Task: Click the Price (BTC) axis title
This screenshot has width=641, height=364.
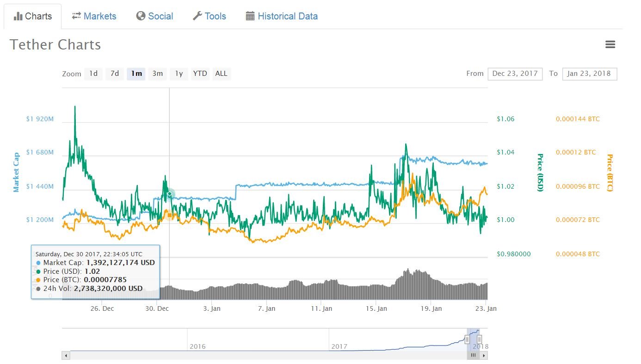Action: click(609, 173)
